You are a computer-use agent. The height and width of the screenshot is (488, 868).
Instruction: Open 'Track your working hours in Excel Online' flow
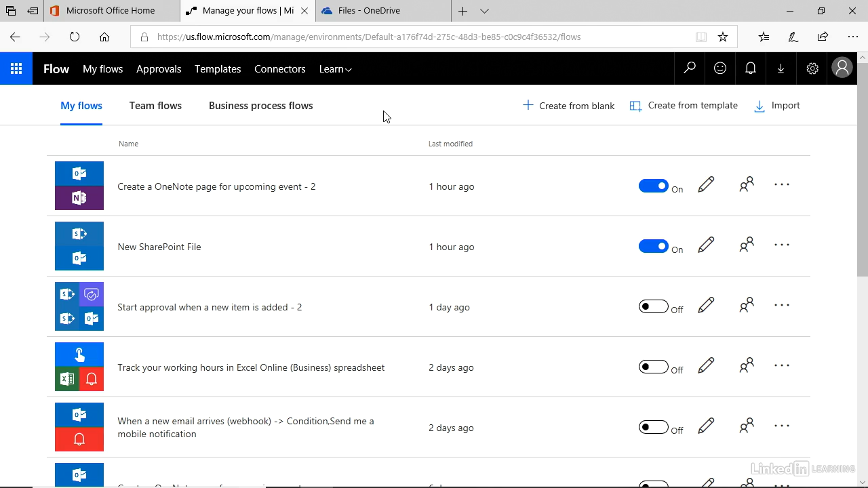point(251,367)
